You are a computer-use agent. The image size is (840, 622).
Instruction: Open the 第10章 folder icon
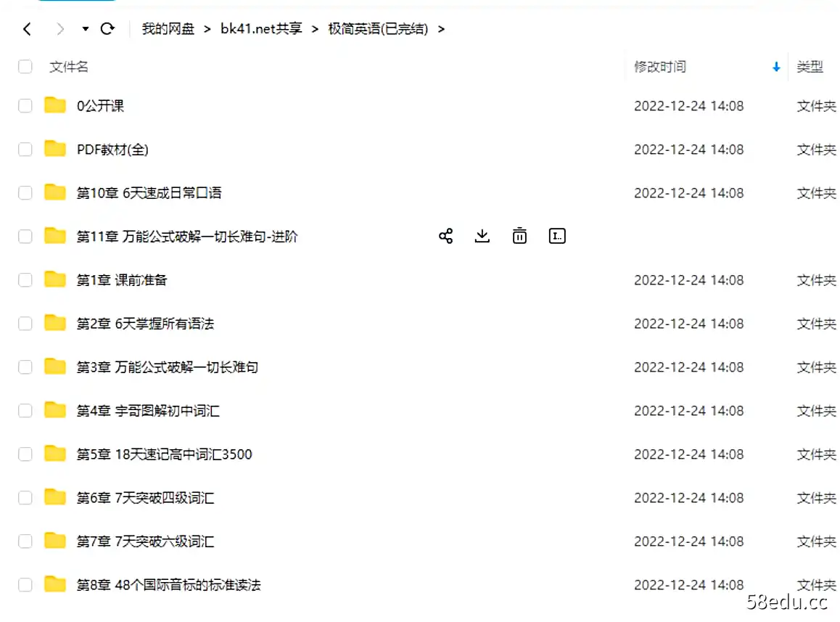click(54, 192)
